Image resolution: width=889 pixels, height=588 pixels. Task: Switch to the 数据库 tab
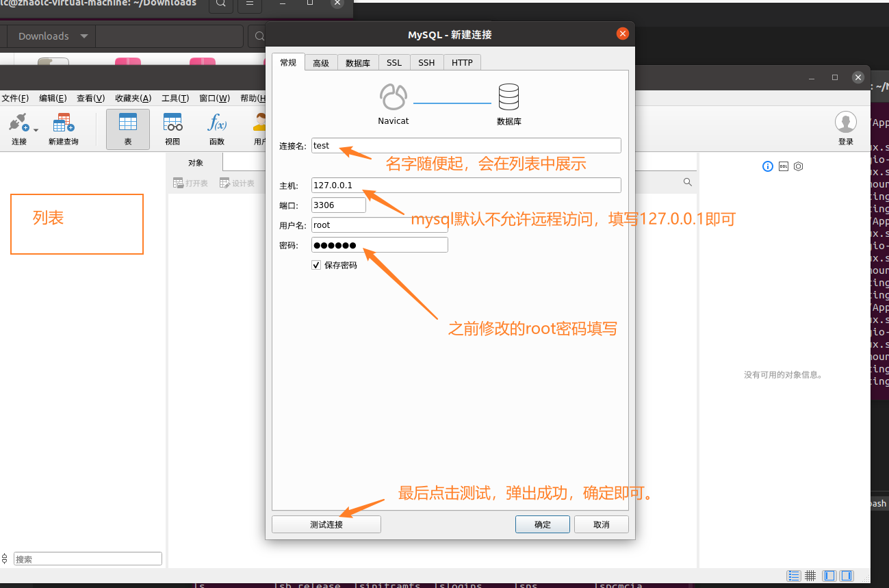358,63
